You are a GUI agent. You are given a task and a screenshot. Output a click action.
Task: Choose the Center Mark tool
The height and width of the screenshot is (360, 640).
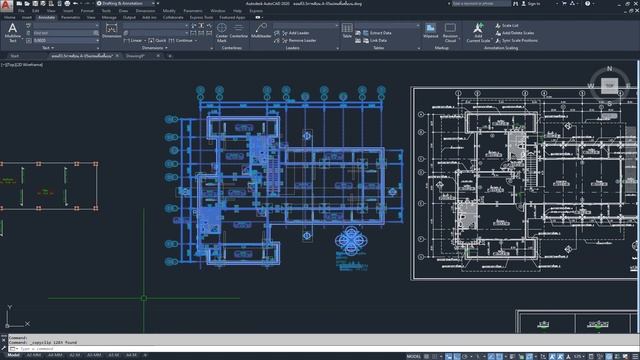222,33
